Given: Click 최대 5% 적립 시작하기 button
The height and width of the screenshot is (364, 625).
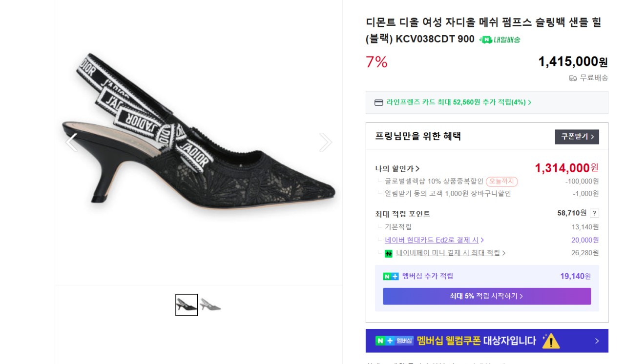Looking at the screenshot, I should (x=486, y=296).
